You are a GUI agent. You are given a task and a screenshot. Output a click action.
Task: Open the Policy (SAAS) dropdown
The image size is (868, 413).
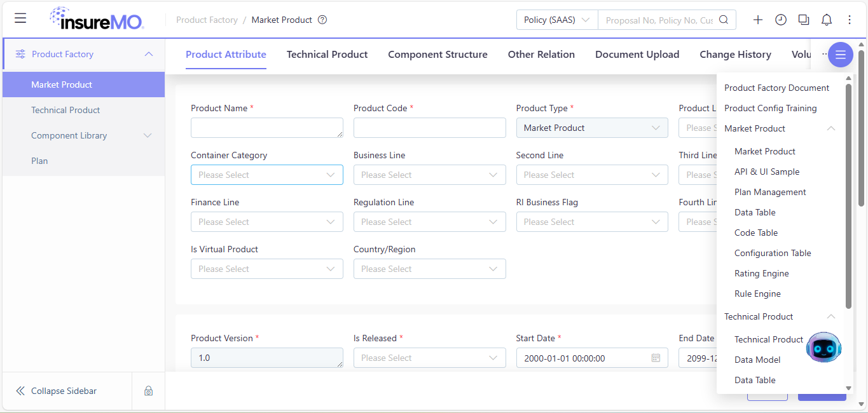(557, 20)
